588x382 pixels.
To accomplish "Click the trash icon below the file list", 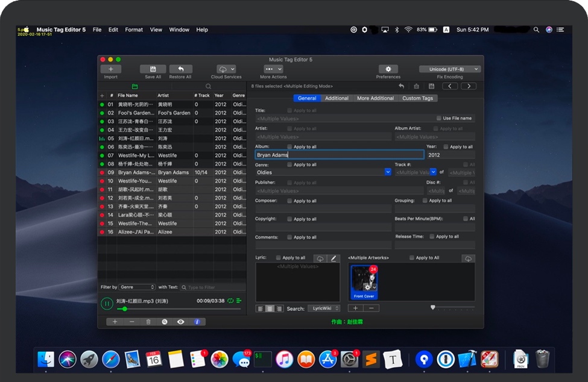I will [x=148, y=322].
